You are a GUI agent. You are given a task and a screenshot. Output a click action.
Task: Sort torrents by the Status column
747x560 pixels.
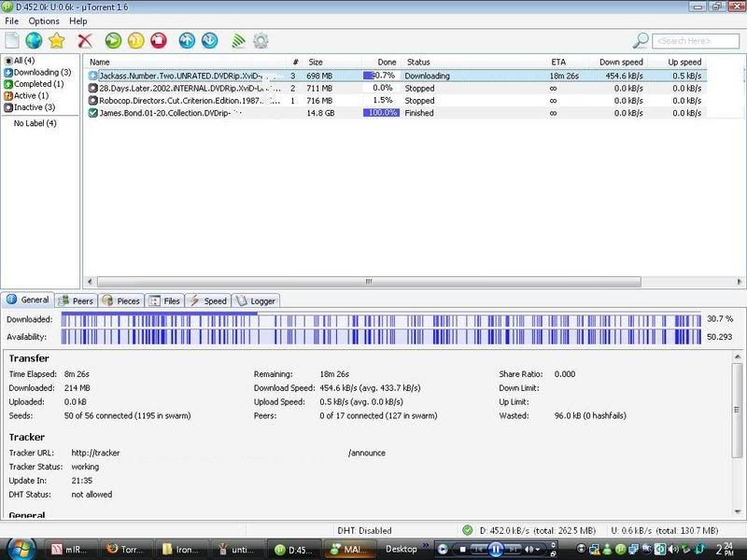click(418, 62)
